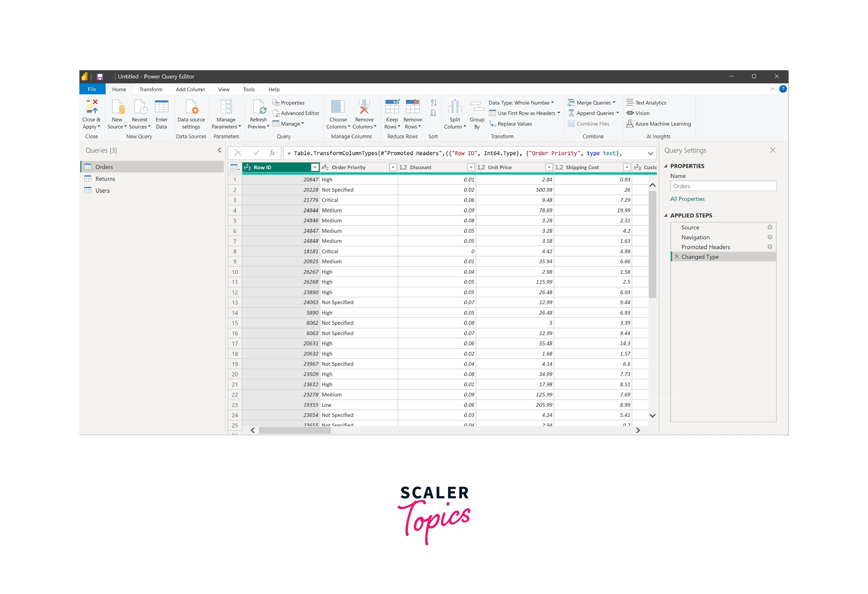Select the Returns query

click(x=105, y=179)
